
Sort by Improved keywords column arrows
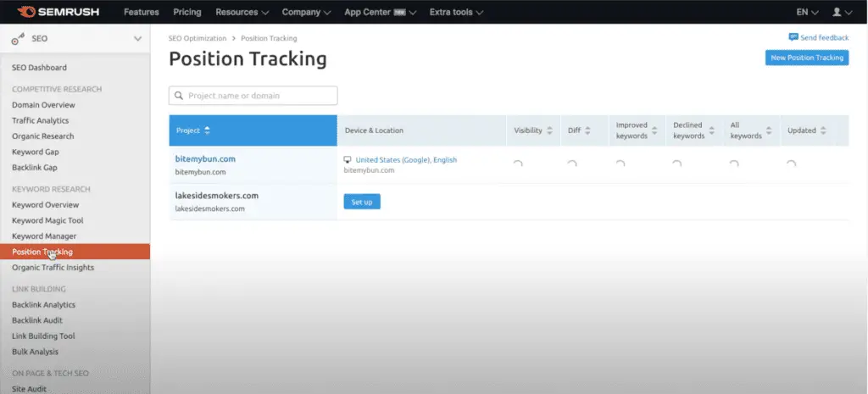click(x=654, y=130)
